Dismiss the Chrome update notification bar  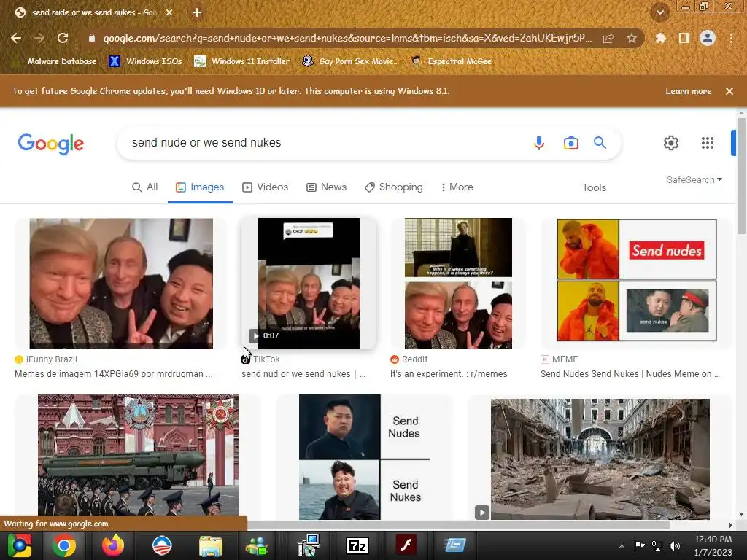729,91
